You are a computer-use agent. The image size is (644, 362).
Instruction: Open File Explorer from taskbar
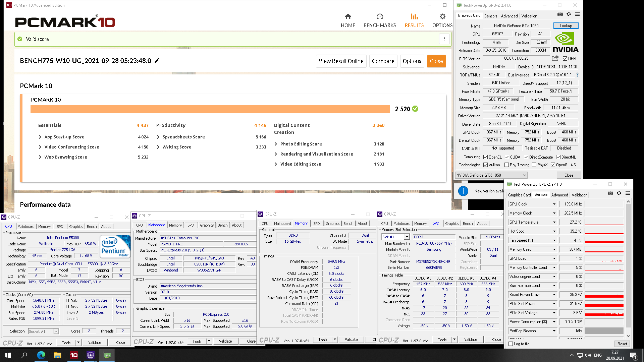(57, 355)
